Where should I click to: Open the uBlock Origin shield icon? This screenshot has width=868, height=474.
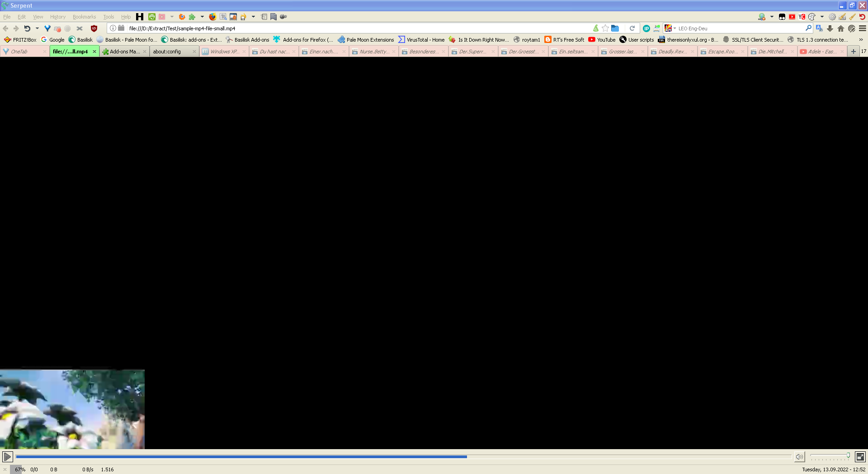[x=94, y=28]
